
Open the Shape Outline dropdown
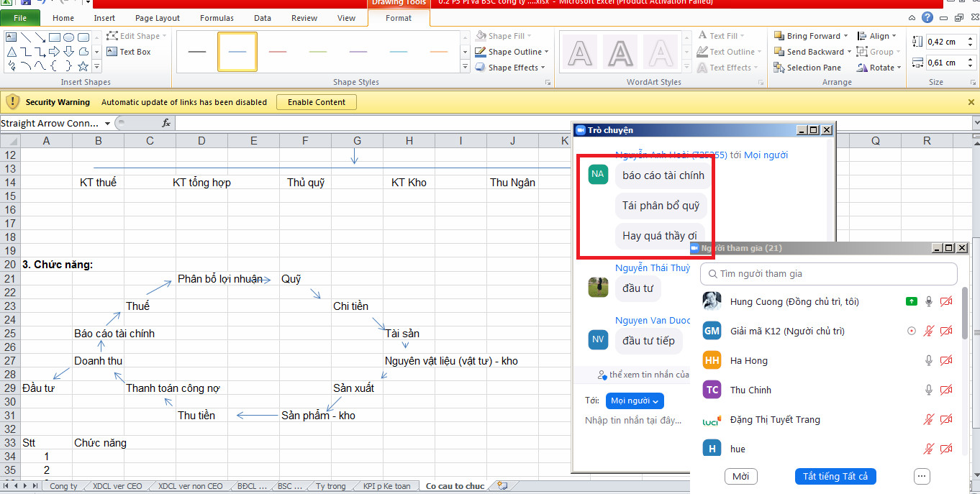coord(512,52)
